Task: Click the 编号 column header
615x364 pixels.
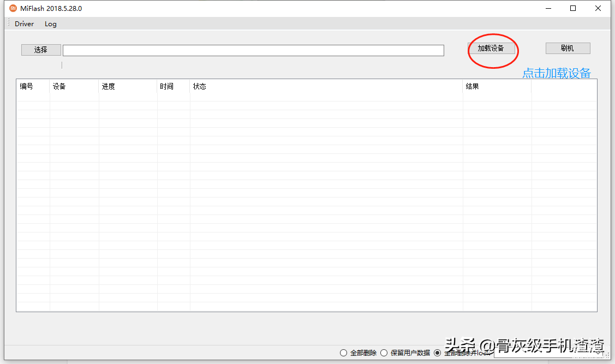Action: click(x=33, y=86)
